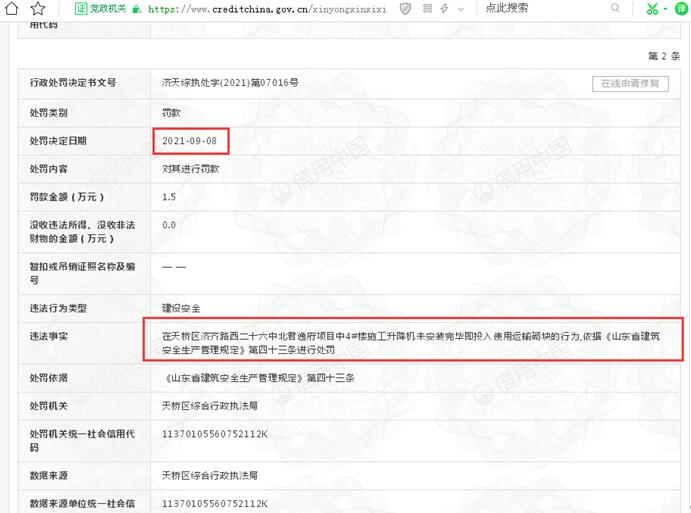Bookmark page with the star icon
Viewport: 691px width, 513px height.
38,8
